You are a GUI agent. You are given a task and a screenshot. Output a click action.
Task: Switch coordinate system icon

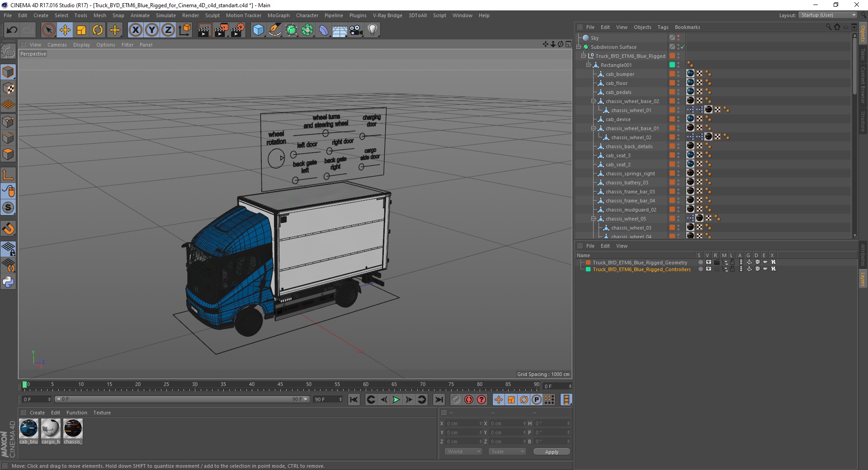(185, 30)
